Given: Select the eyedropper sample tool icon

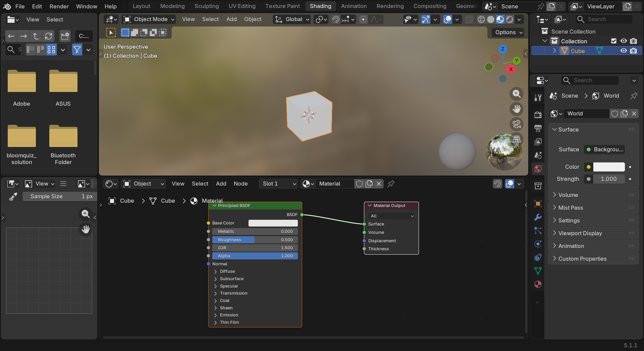Looking at the screenshot, I should 13,197.
